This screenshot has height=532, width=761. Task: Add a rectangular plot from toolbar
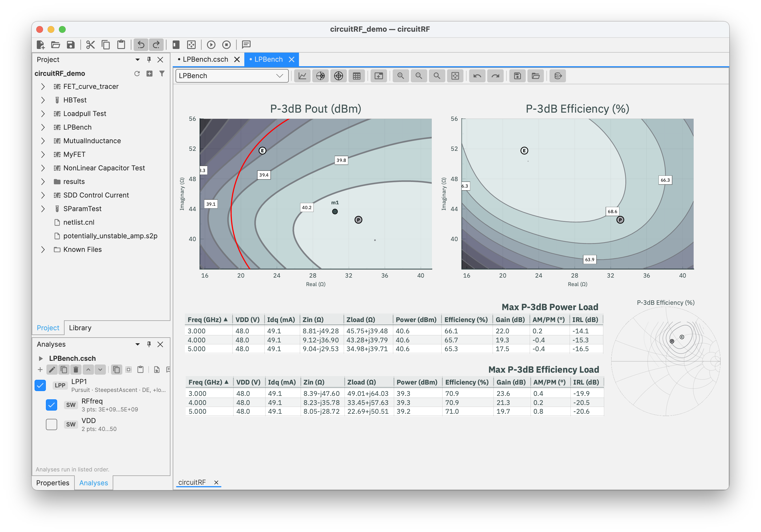(302, 76)
